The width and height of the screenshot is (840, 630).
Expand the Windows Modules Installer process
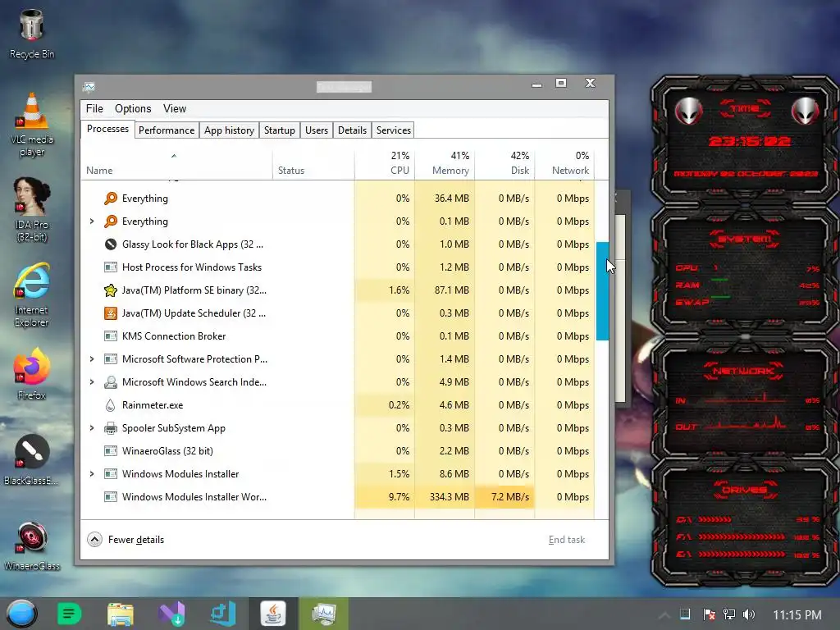tap(92, 474)
